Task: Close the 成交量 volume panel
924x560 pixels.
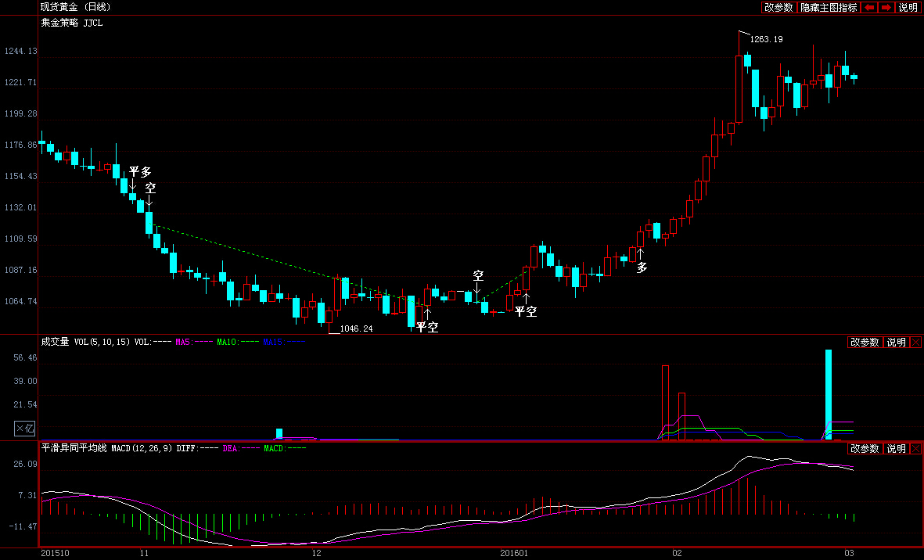Action: point(915,342)
